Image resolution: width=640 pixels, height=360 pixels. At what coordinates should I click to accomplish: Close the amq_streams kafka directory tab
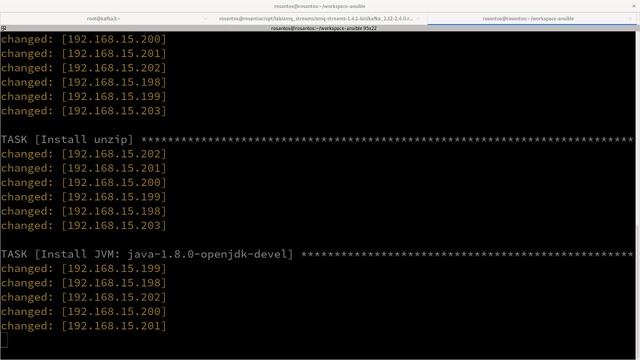418,19
